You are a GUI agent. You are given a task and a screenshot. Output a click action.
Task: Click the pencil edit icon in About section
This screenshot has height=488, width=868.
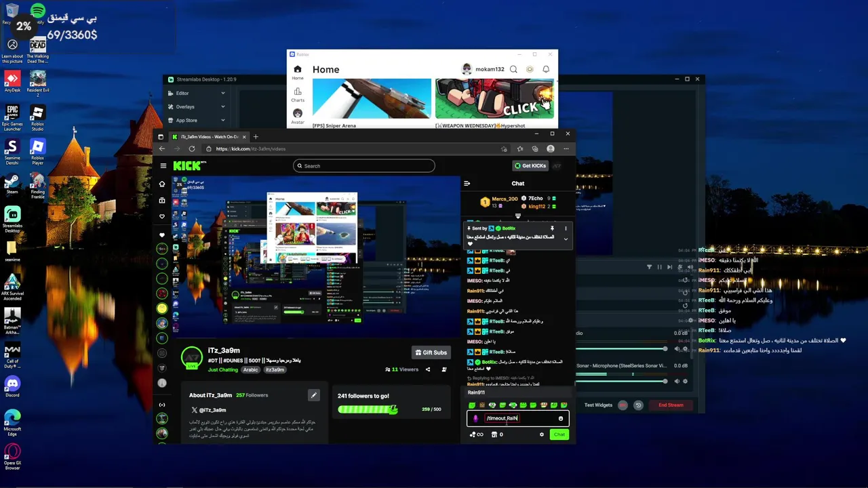click(x=313, y=395)
